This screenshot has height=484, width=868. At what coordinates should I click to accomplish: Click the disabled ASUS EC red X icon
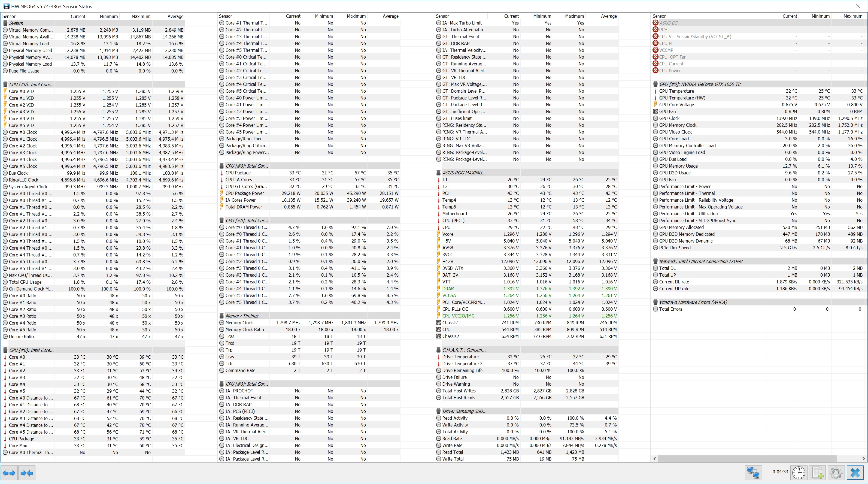655,23
